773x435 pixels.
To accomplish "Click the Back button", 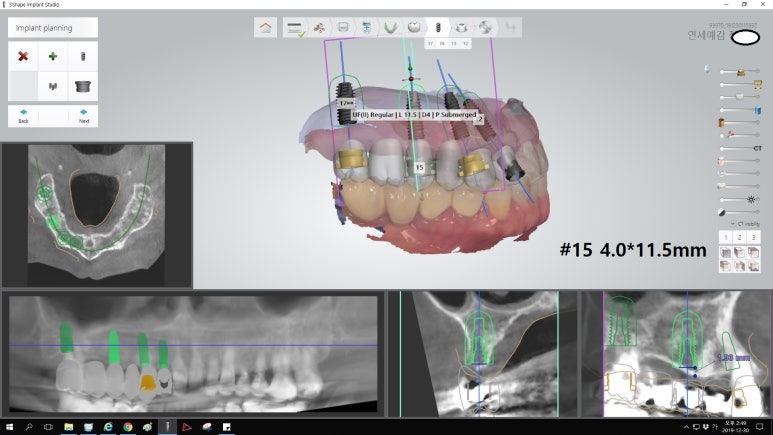I will (x=23, y=115).
